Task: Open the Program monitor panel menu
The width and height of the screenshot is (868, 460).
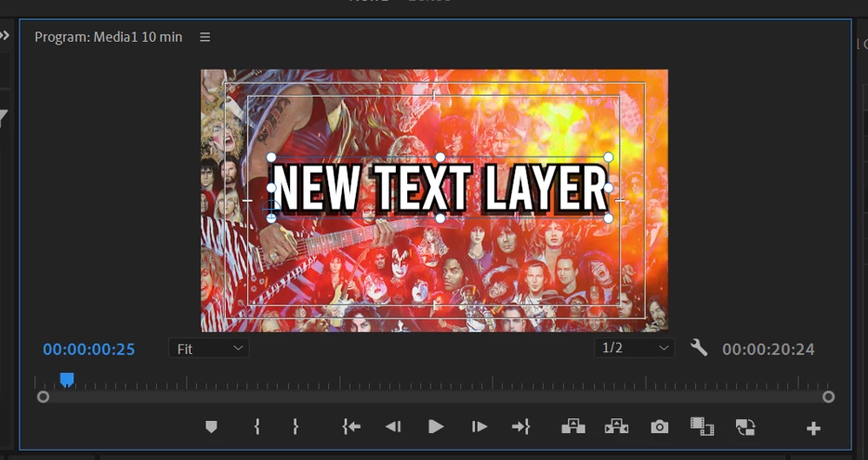Action: (204, 37)
